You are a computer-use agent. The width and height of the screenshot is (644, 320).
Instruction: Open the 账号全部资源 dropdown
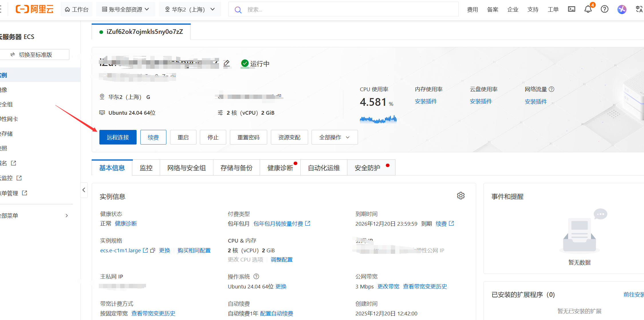[x=125, y=9]
